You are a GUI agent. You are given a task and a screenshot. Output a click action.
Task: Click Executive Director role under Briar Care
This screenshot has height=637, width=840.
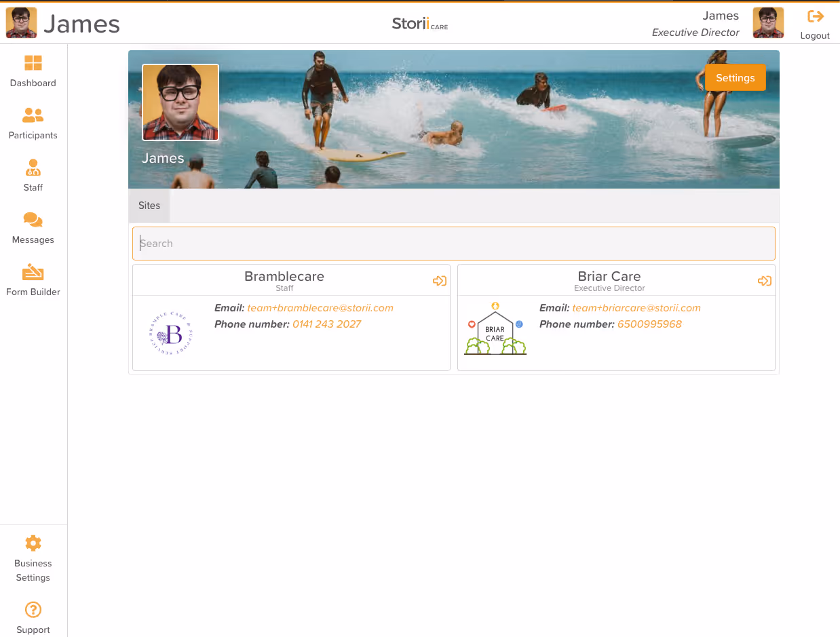(x=609, y=288)
